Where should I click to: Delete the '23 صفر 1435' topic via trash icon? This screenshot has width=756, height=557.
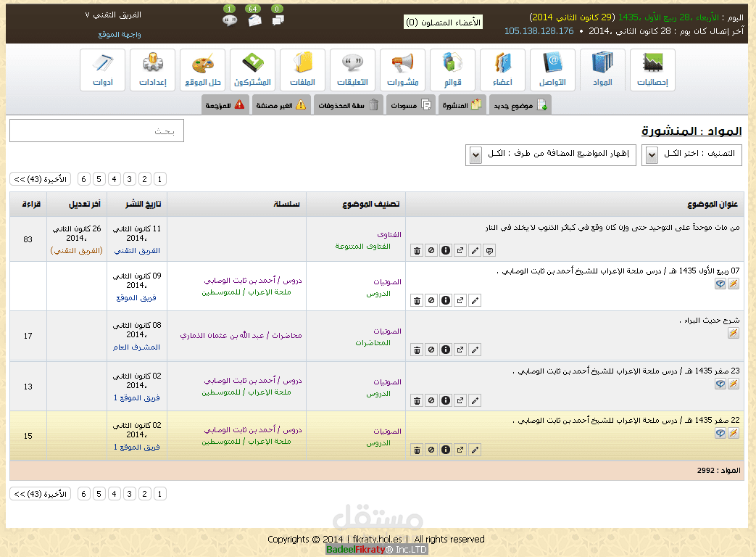coord(417,400)
